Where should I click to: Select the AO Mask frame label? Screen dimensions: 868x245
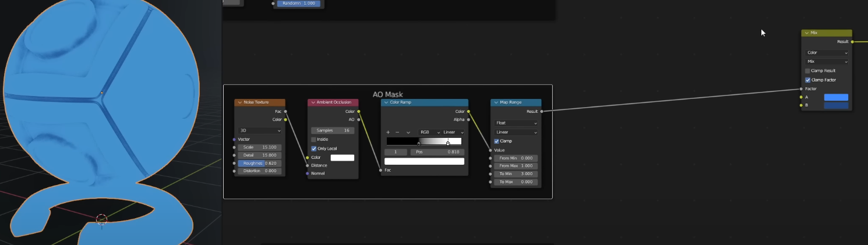[x=387, y=94]
